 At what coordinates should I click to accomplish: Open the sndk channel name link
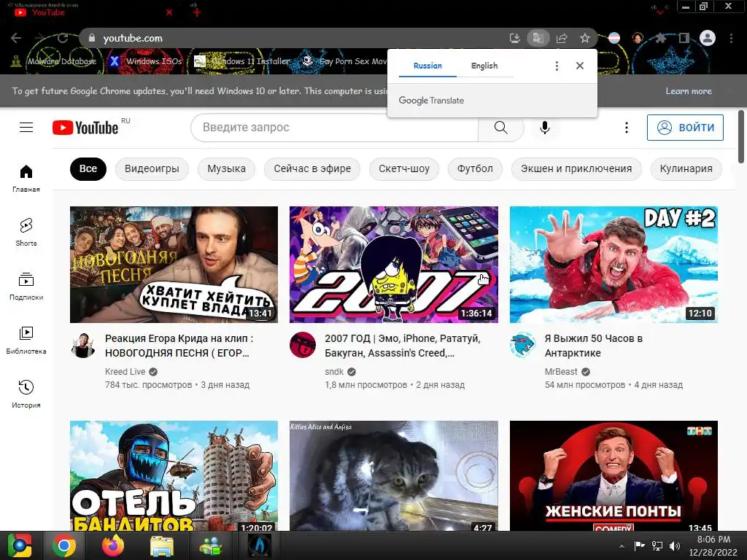pos(334,372)
